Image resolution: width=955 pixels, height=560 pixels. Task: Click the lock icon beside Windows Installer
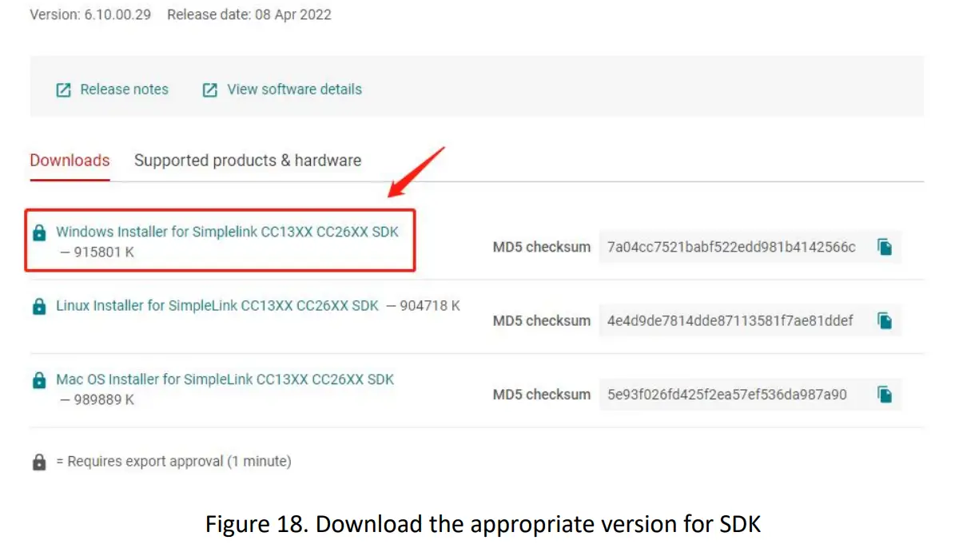pos(39,232)
